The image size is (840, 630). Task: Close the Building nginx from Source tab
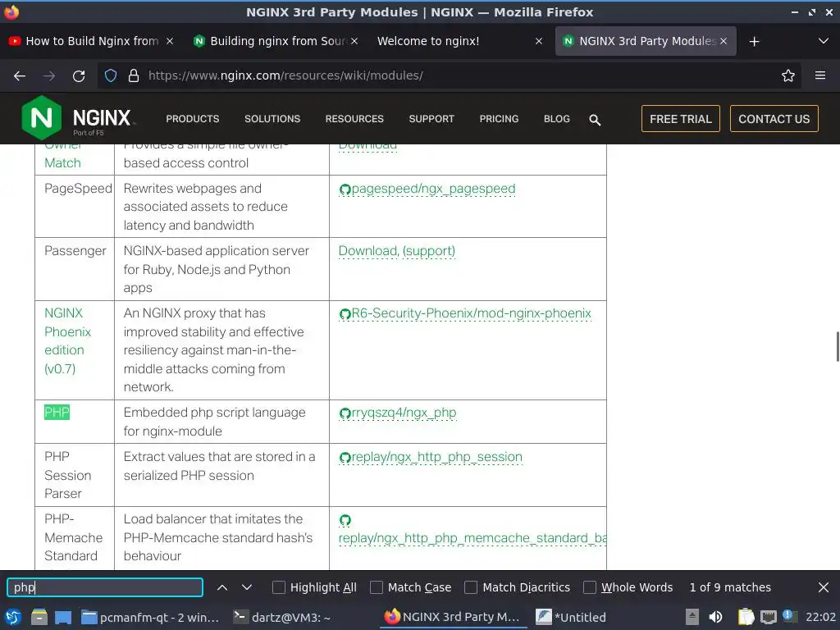pos(354,41)
